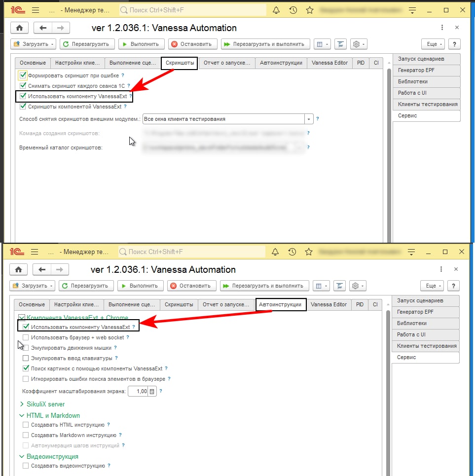The image size is (475, 476).
Task: Open gear settings dropdown in top window
Action: click(x=359, y=44)
